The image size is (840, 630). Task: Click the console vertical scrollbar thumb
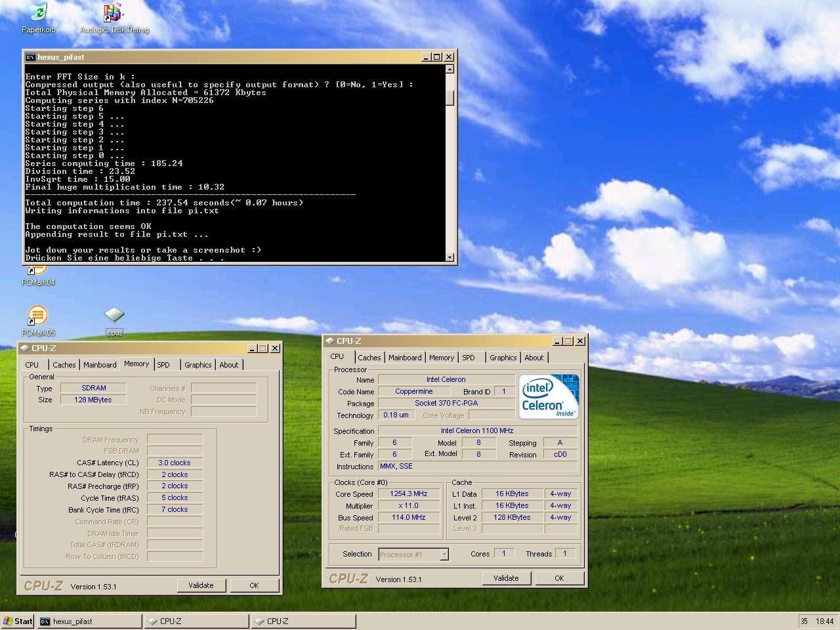(450, 97)
